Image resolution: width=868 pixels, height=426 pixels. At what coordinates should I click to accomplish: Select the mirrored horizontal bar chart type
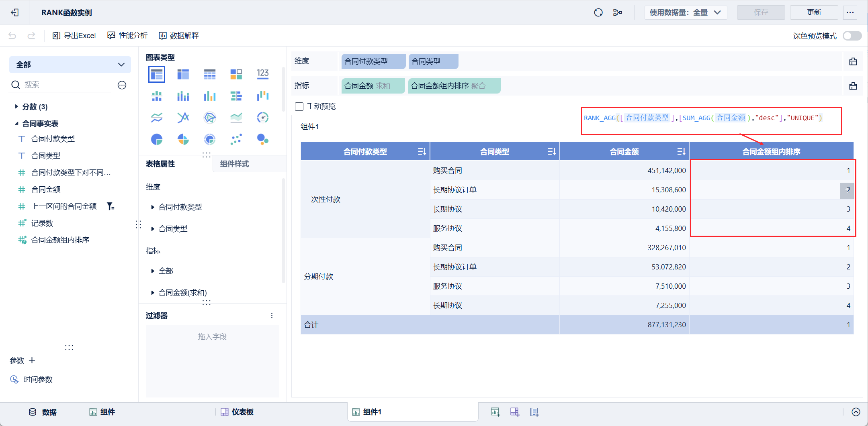click(x=236, y=96)
